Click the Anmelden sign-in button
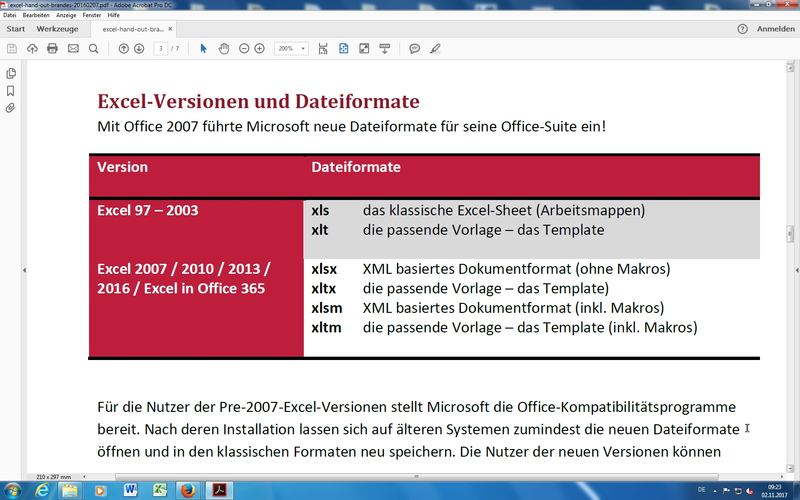Screen dimensions: 800x500 pos(776,29)
